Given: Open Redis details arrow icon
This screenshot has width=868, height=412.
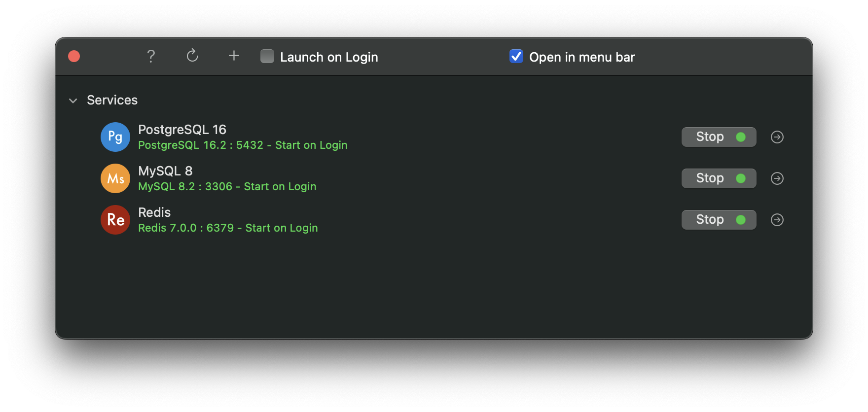Looking at the screenshot, I should click(777, 220).
